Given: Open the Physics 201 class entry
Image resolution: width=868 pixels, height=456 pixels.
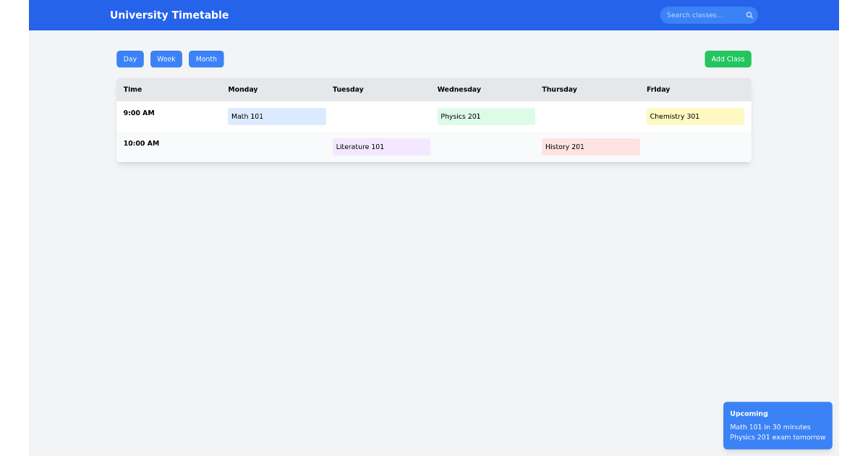Looking at the screenshot, I should tap(485, 116).
